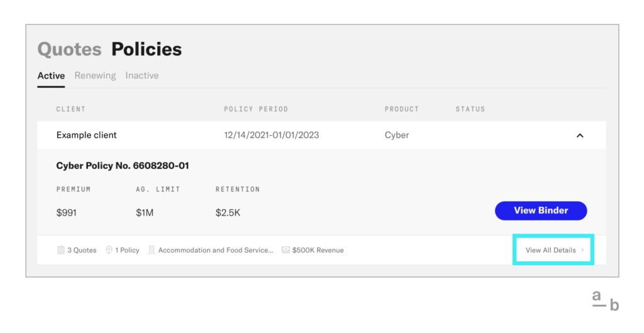Click the 1 Policy label
The image size is (644, 333).
pos(127,250)
